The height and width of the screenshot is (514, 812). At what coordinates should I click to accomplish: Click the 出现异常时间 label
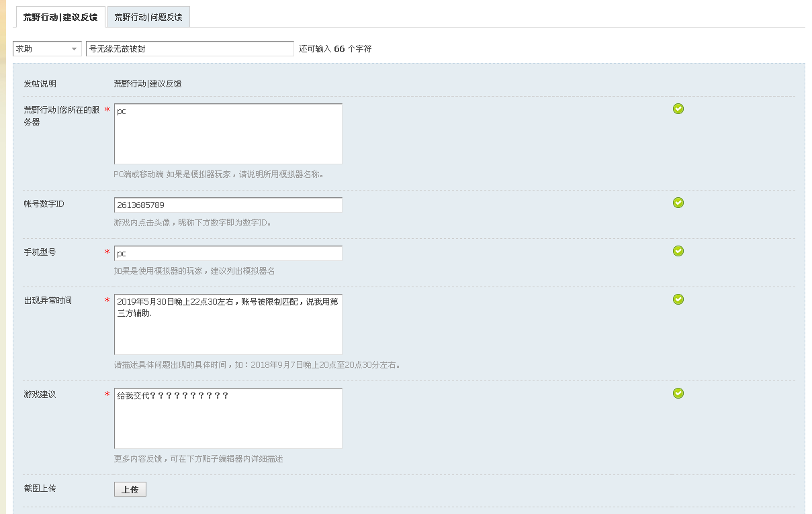pyautogui.click(x=48, y=301)
